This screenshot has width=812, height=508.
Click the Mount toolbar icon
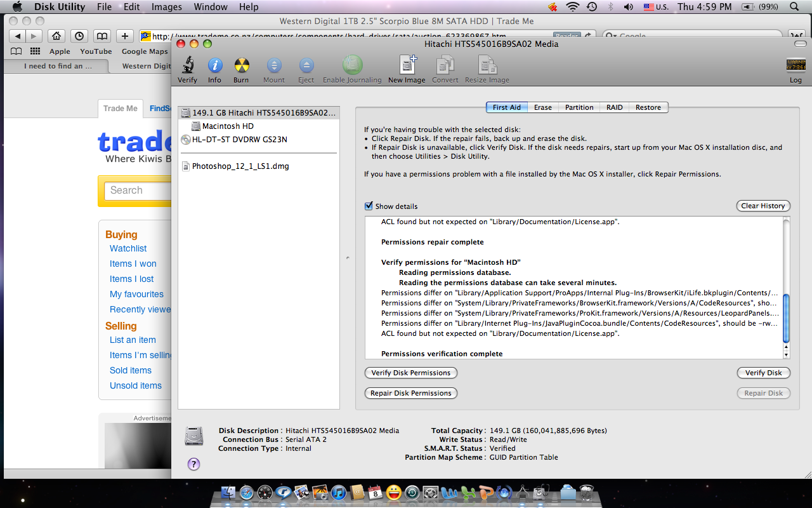click(274, 65)
